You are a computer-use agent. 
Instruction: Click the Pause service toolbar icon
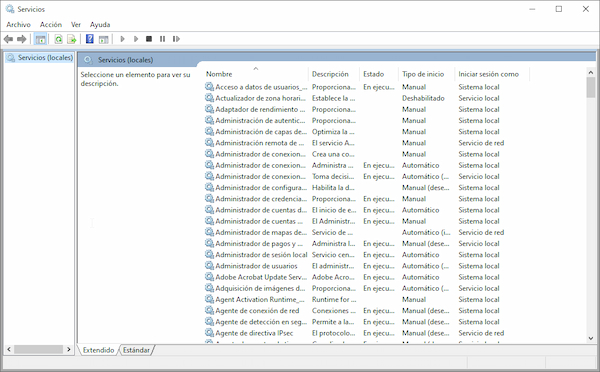(x=162, y=39)
